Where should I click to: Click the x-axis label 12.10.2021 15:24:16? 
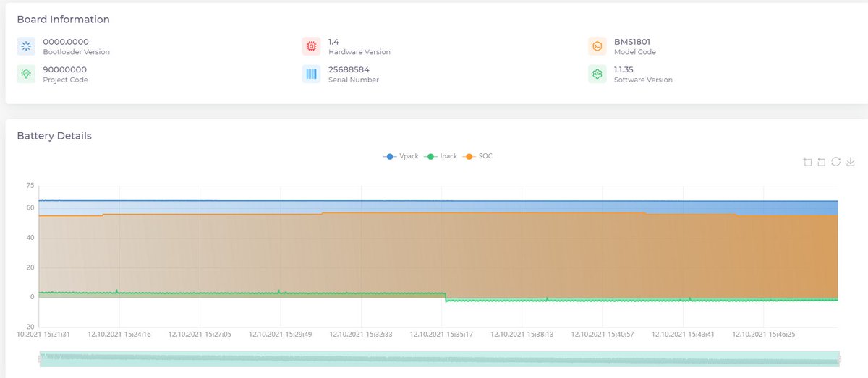[x=119, y=335]
